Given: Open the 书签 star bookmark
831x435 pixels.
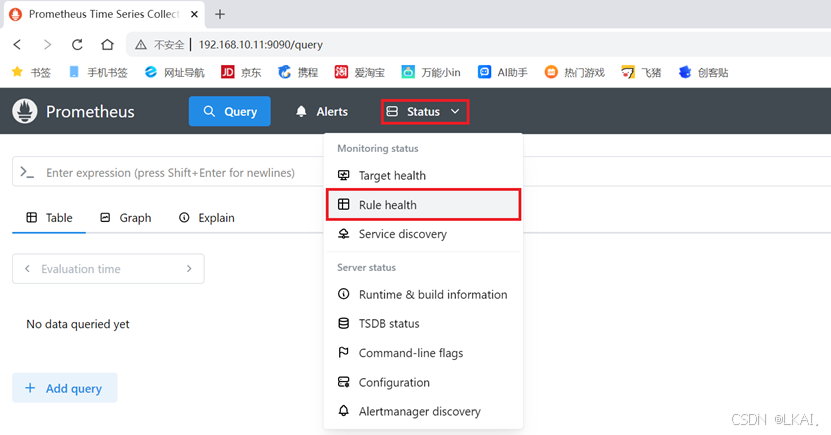Looking at the screenshot, I should 31,72.
